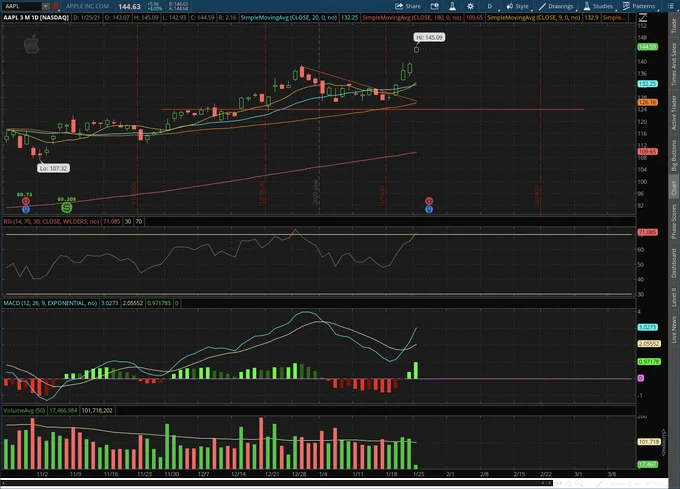Click the MACD study label

(x=50, y=303)
